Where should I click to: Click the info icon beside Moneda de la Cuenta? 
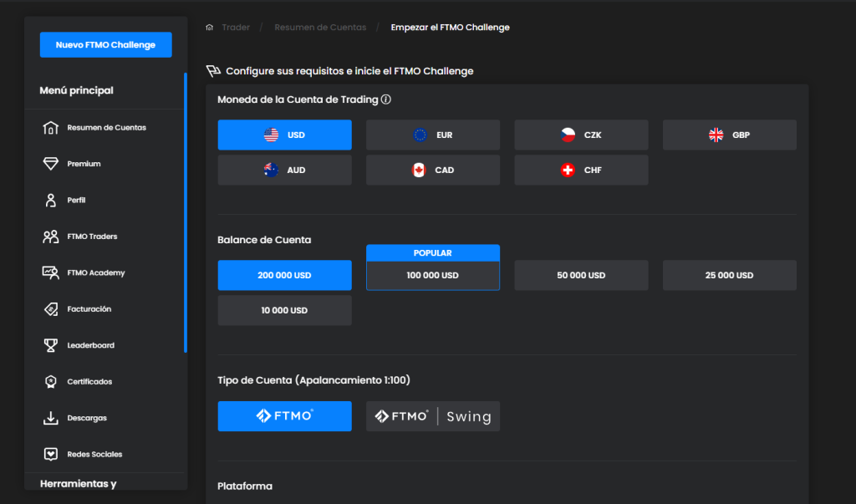tap(386, 99)
